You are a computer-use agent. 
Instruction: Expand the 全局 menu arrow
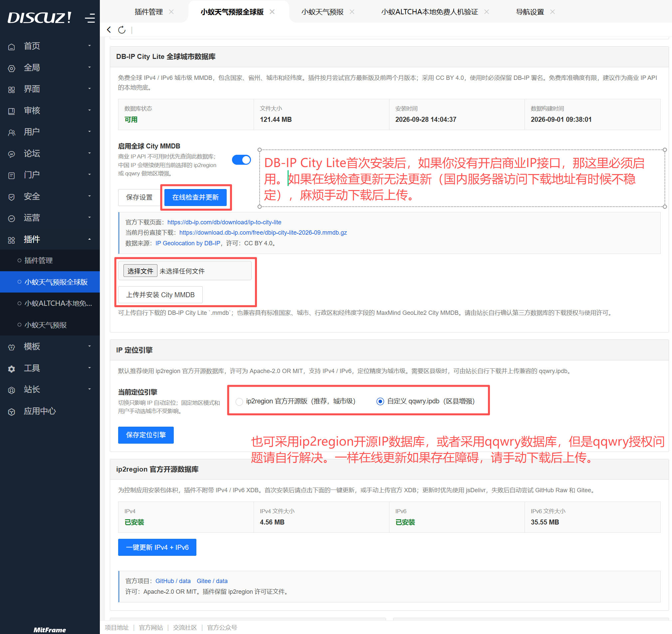90,67
